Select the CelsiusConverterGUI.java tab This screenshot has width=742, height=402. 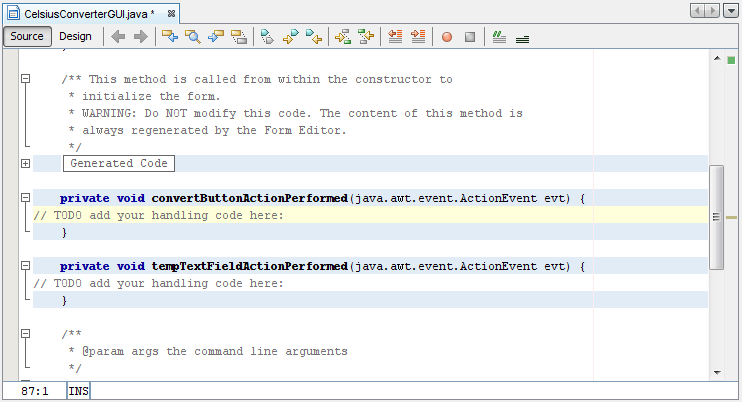coord(82,12)
